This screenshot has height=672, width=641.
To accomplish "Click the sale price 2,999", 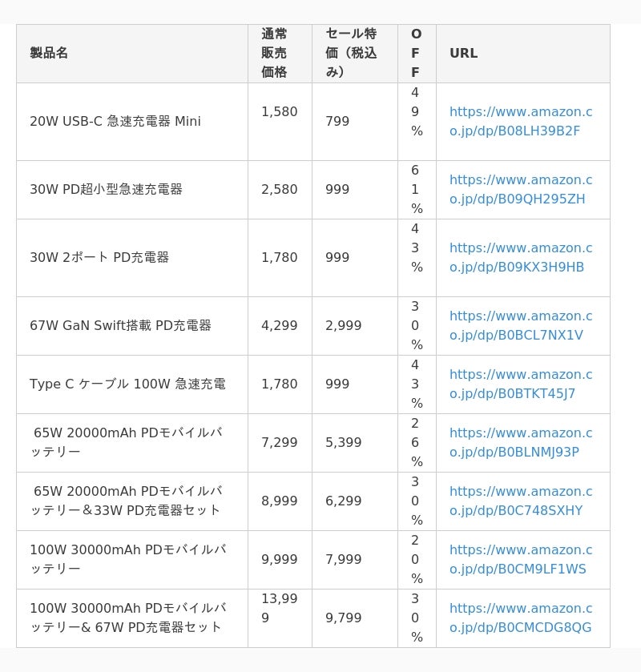I will tap(344, 326).
